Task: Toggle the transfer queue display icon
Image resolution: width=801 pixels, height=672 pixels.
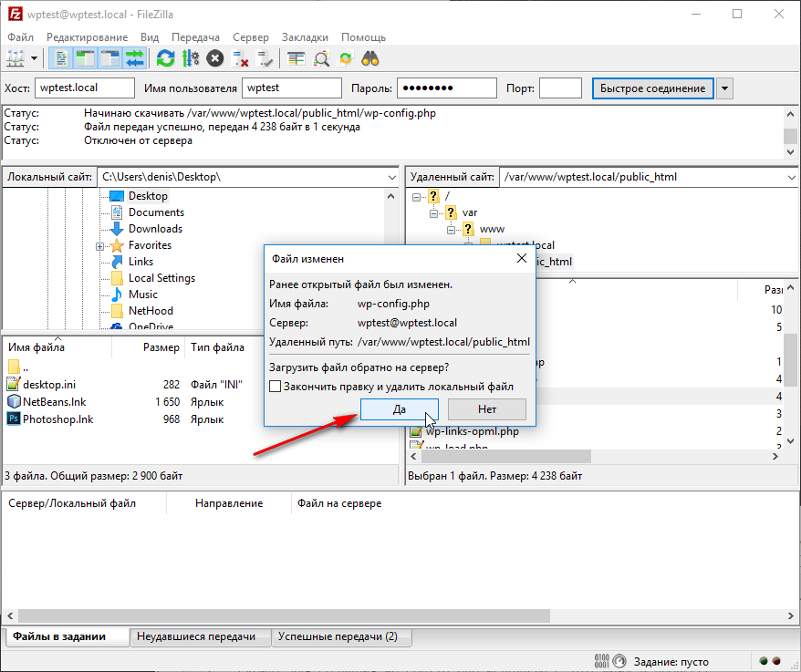Action: pyautogui.click(x=134, y=58)
